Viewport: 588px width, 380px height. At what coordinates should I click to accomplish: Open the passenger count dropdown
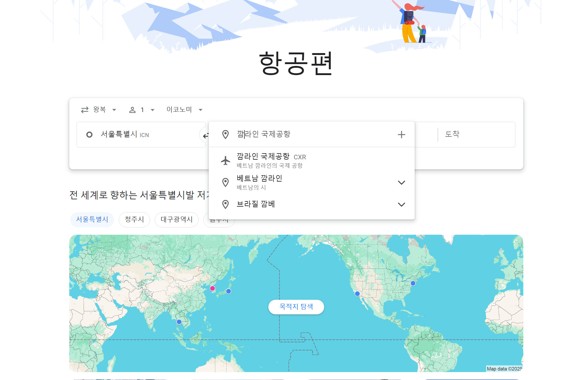142,110
